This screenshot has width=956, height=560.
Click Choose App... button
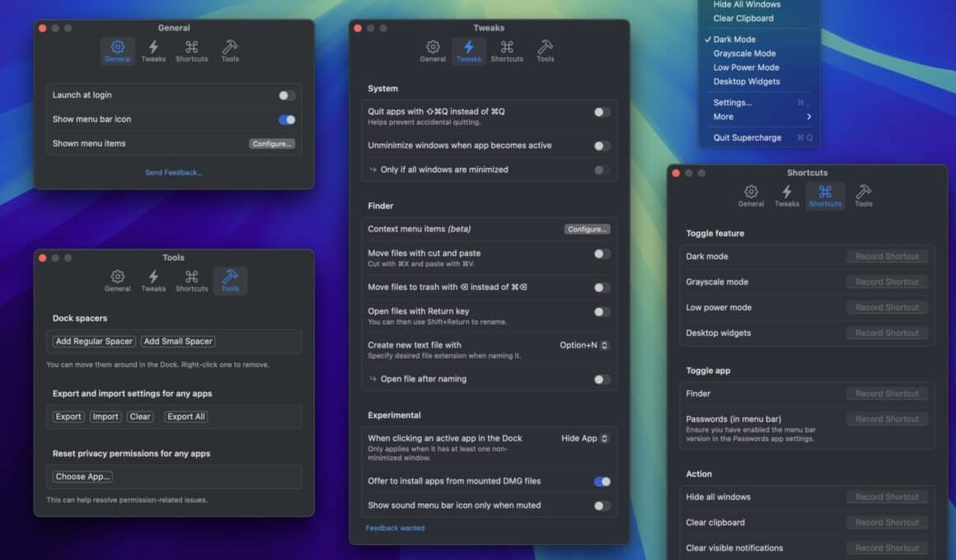click(x=82, y=477)
